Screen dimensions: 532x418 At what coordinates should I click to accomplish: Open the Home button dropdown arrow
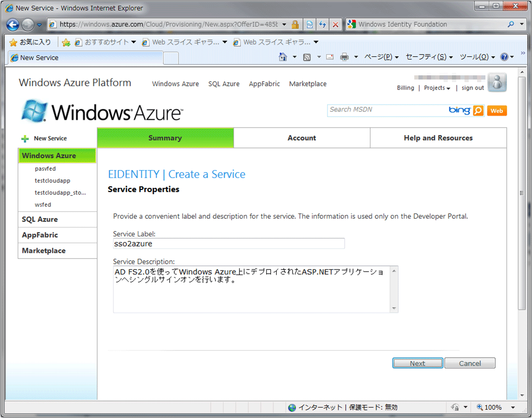click(x=295, y=57)
